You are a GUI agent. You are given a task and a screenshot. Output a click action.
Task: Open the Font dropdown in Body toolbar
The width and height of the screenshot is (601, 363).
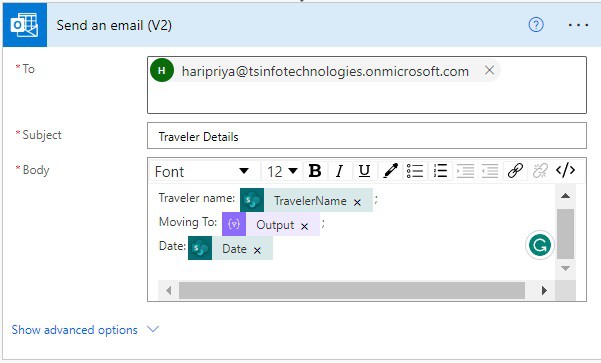(x=202, y=171)
